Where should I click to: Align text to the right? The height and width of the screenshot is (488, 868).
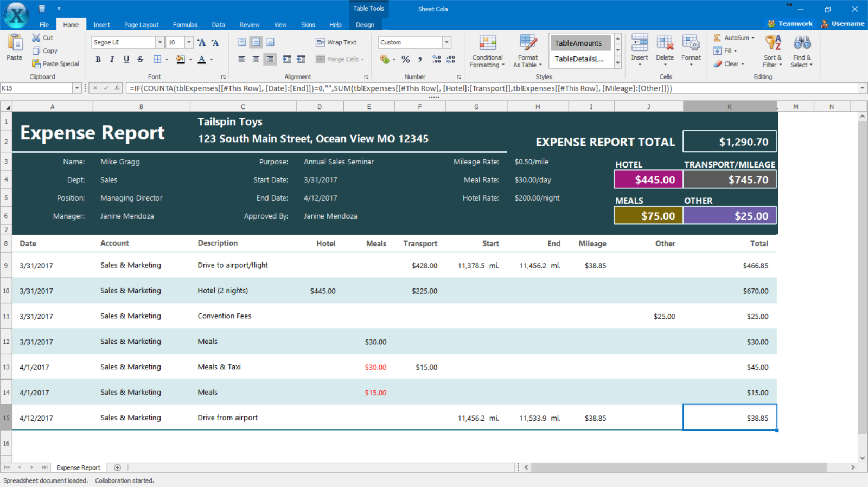(x=270, y=59)
